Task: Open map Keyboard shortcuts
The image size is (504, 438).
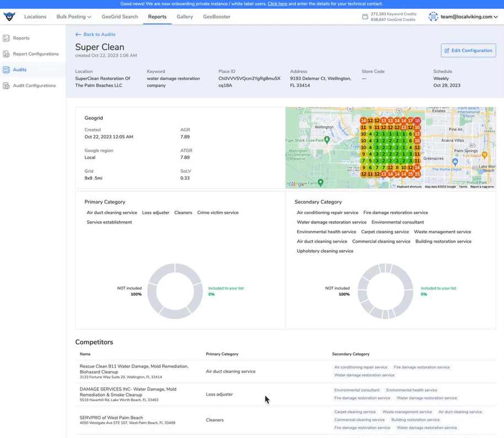Action: (x=409, y=186)
